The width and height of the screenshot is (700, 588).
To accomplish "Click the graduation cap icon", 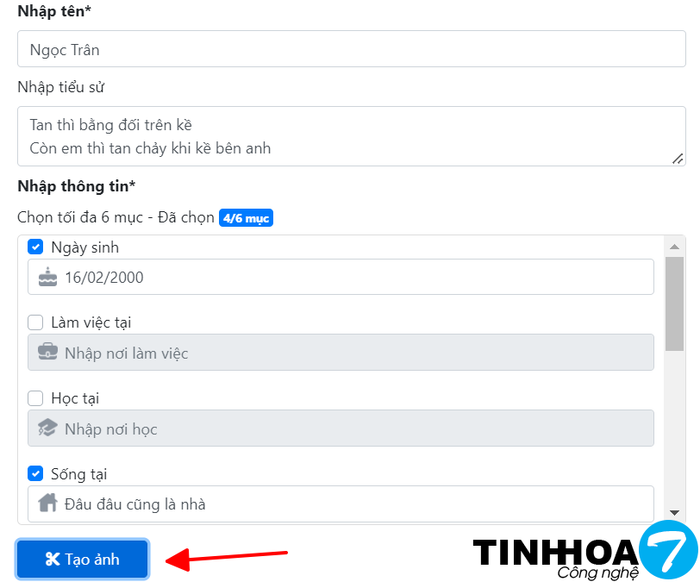I will (x=47, y=428).
